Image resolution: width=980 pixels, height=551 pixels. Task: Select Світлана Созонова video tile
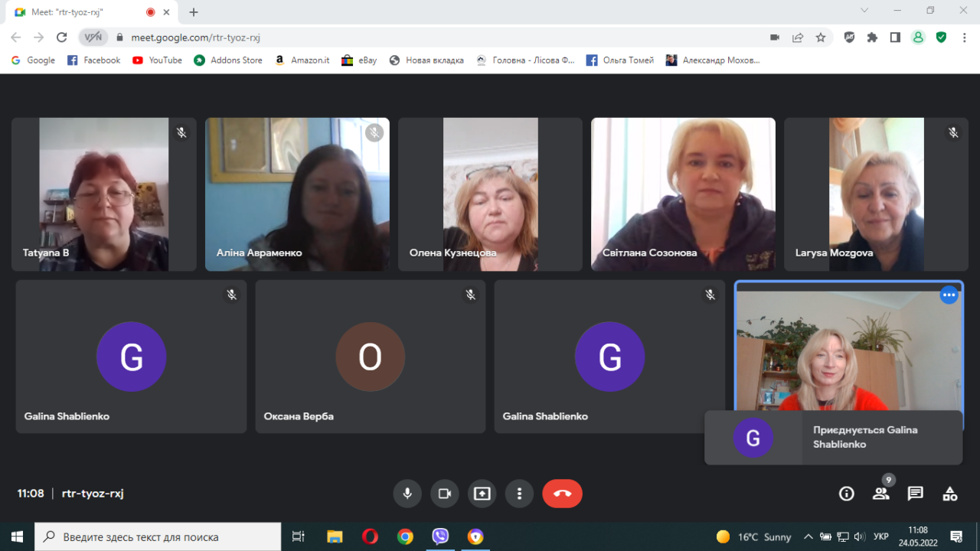coord(683,194)
